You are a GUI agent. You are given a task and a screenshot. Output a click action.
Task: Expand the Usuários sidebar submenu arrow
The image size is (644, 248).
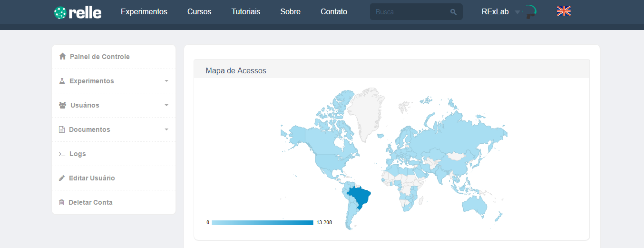click(166, 105)
